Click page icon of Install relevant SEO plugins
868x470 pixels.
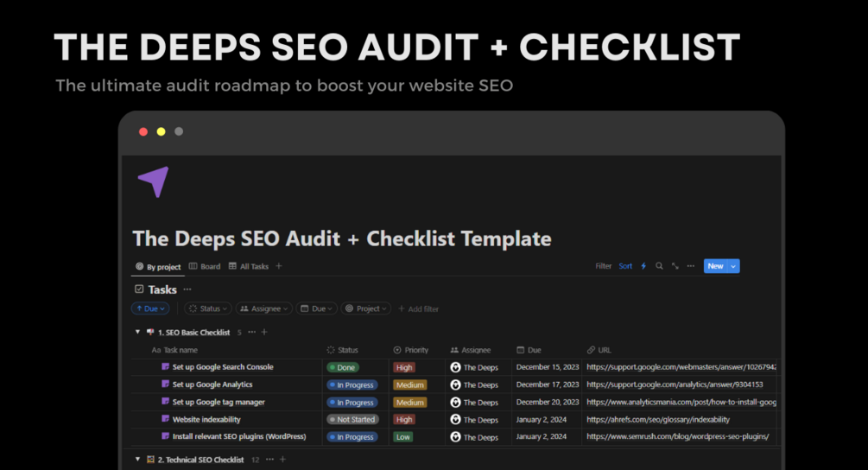[x=165, y=436]
